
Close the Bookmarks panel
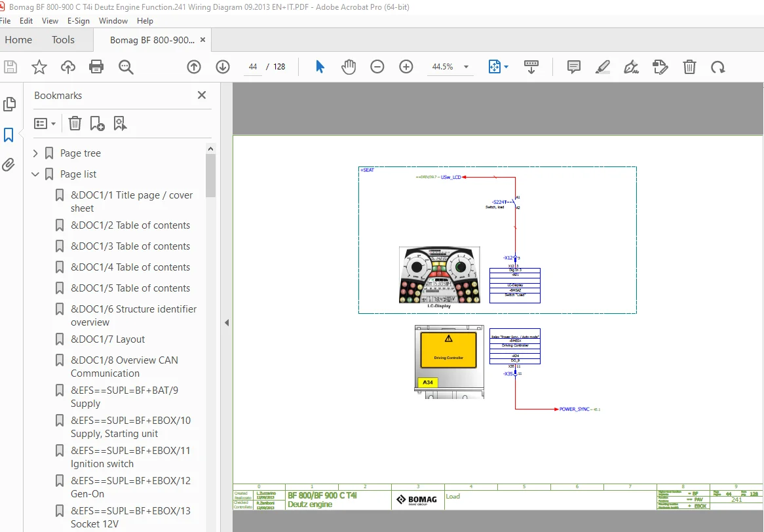pyautogui.click(x=202, y=95)
